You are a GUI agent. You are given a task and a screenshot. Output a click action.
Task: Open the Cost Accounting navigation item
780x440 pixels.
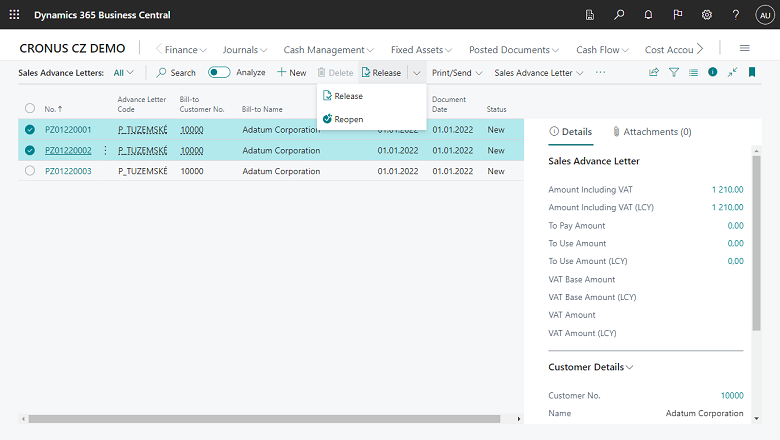(669, 50)
